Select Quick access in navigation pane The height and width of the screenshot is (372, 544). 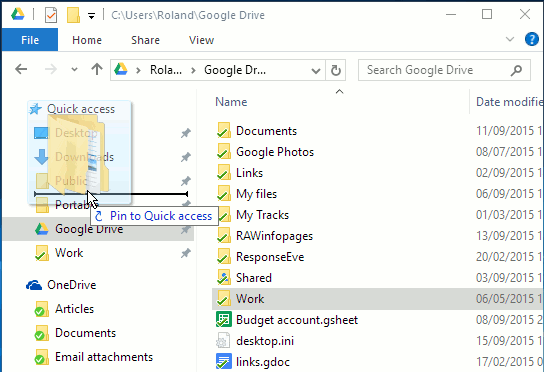(x=80, y=109)
